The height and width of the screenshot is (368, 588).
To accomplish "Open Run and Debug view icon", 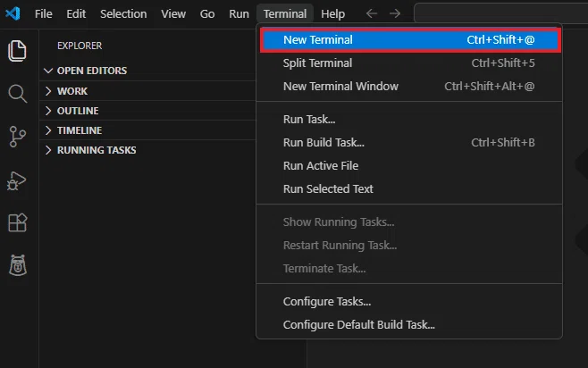I will pos(16,181).
